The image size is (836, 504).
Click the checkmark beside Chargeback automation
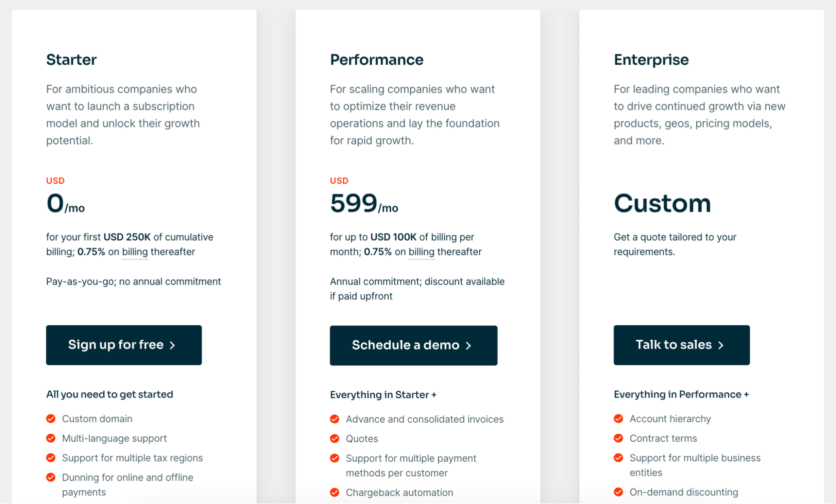335,493
